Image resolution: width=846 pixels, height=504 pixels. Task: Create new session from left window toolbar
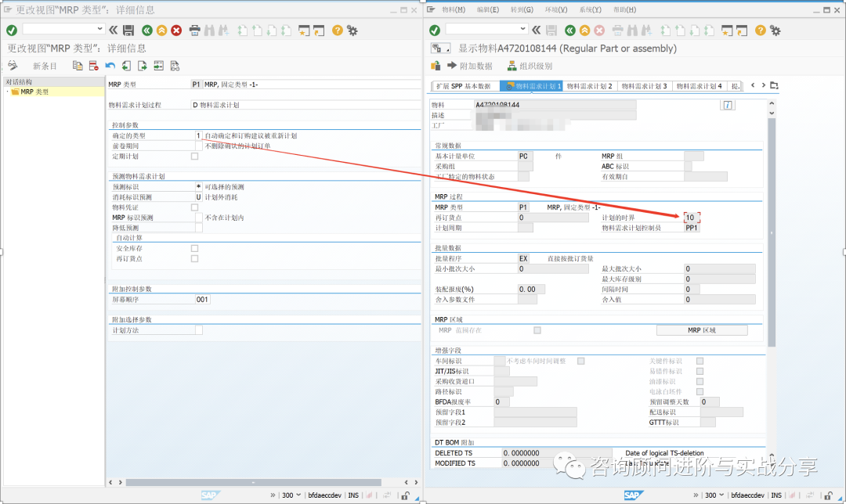pos(304,31)
